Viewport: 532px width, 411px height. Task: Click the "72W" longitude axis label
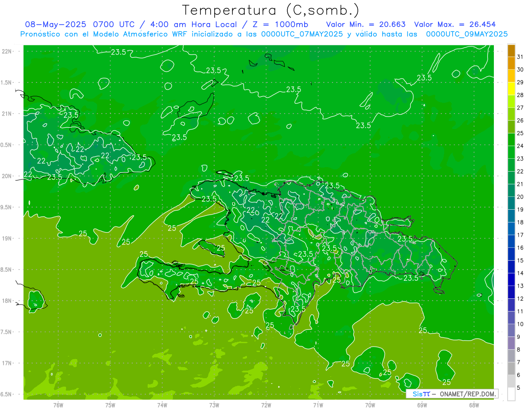pos(266,405)
